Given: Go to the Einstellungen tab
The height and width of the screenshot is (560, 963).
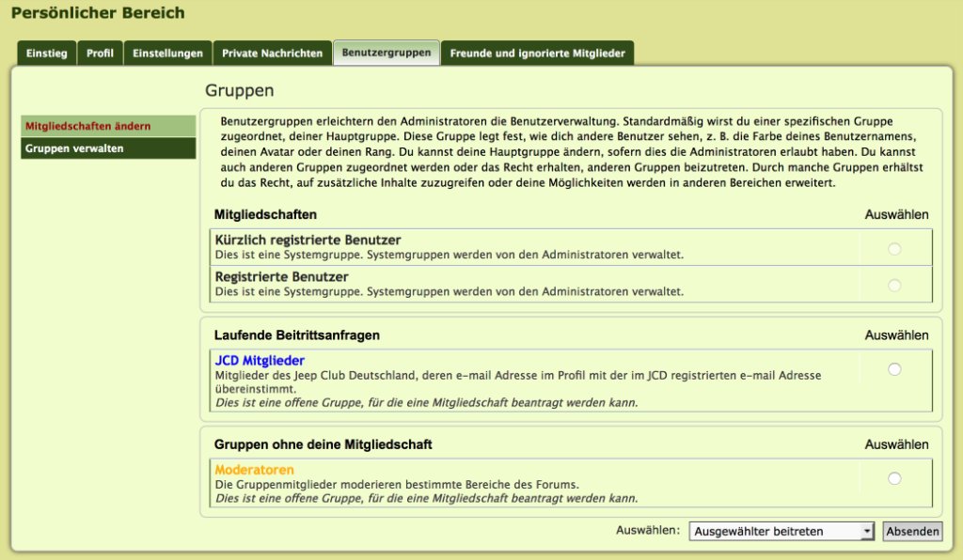Looking at the screenshot, I should 167,54.
